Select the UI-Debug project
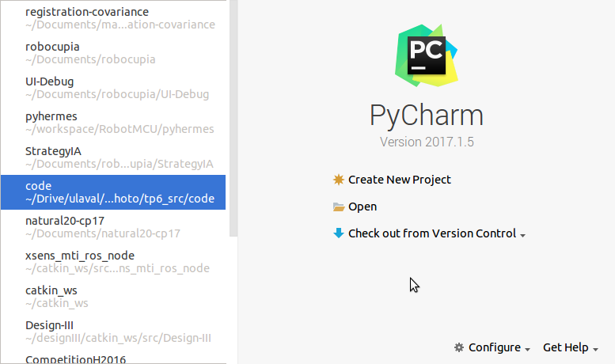 (113, 88)
